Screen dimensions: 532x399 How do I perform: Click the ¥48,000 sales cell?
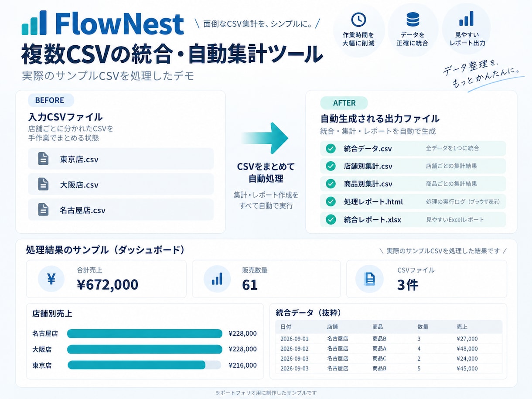467,348
